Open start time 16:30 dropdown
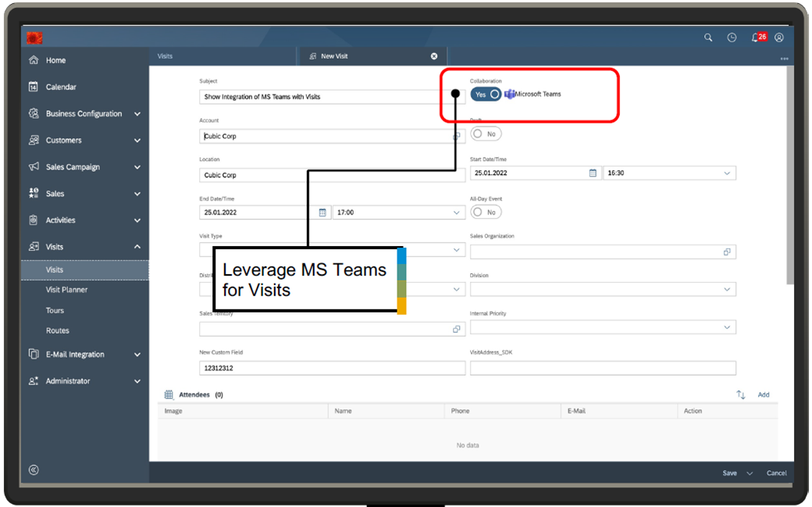Screen dimensions: 812x507 [x=727, y=173]
